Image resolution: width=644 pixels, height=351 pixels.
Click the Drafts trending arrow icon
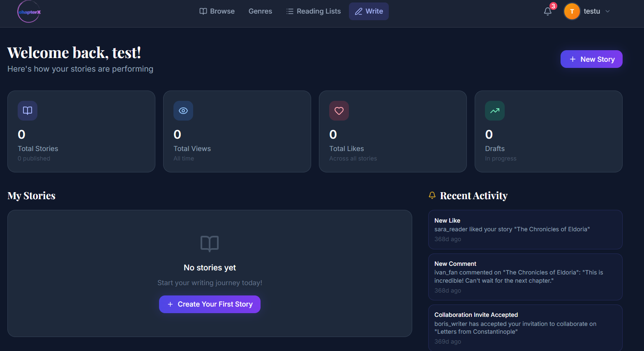pyautogui.click(x=495, y=111)
